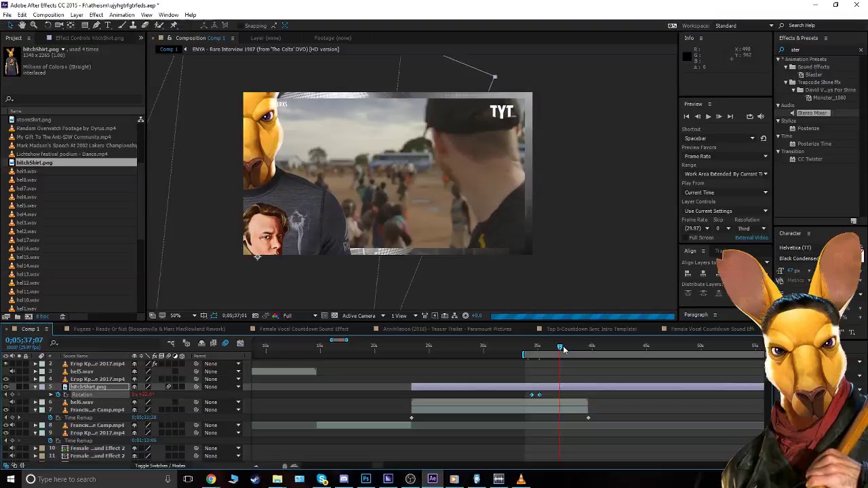Toggle the Rotation stopwatch on layer 5
868x488 pixels.
(58, 394)
